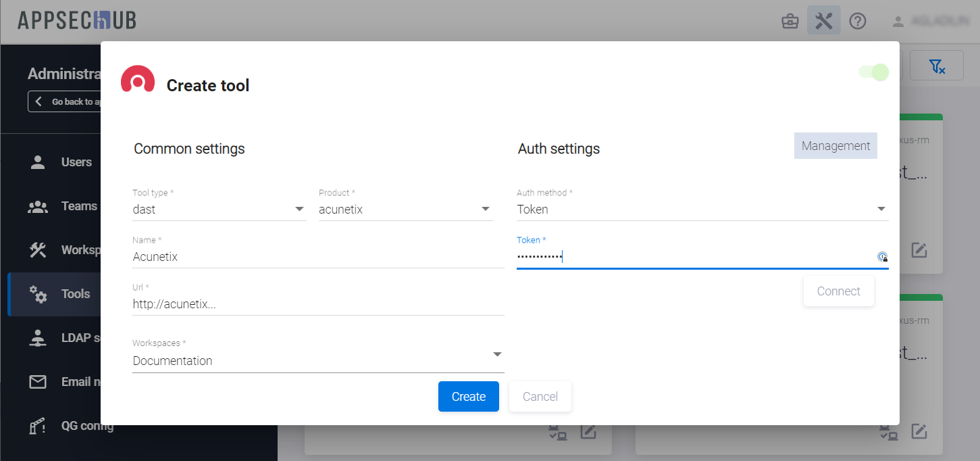The image size is (980, 461).
Task: Click the edit pencil icon on top card
Action: click(919, 250)
